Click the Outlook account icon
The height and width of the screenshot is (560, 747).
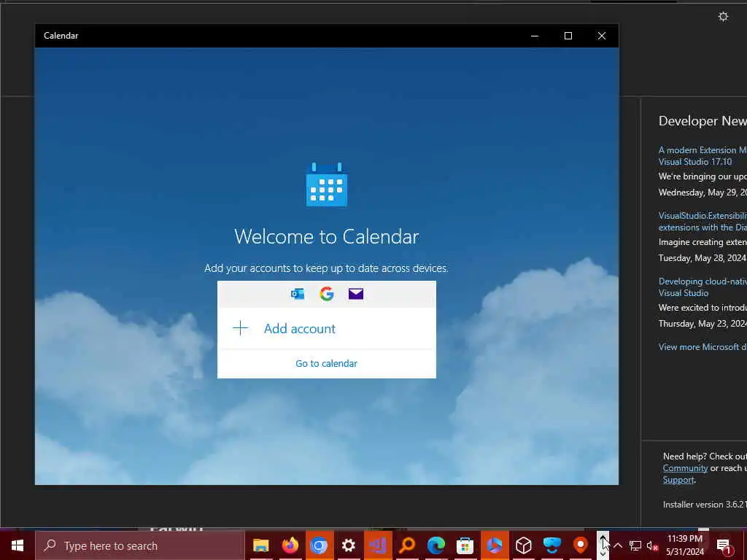tap(298, 294)
